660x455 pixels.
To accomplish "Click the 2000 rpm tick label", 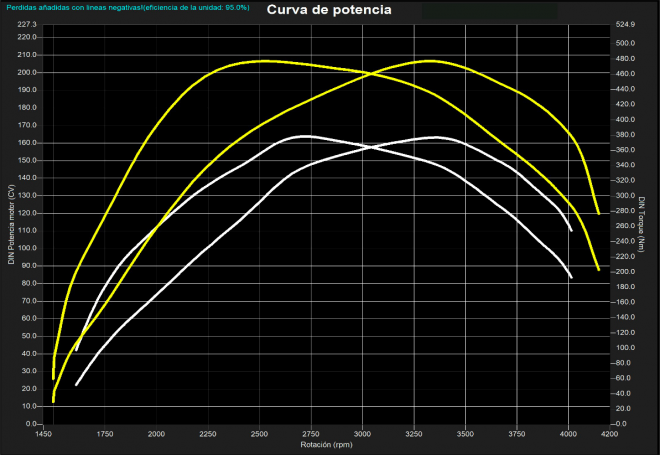I will tap(156, 435).
